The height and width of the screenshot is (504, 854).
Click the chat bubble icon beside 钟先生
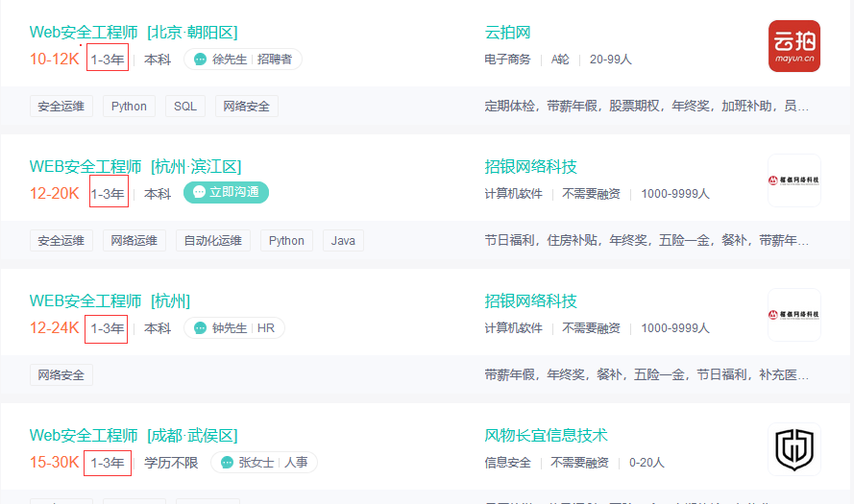pyautogui.click(x=200, y=328)
